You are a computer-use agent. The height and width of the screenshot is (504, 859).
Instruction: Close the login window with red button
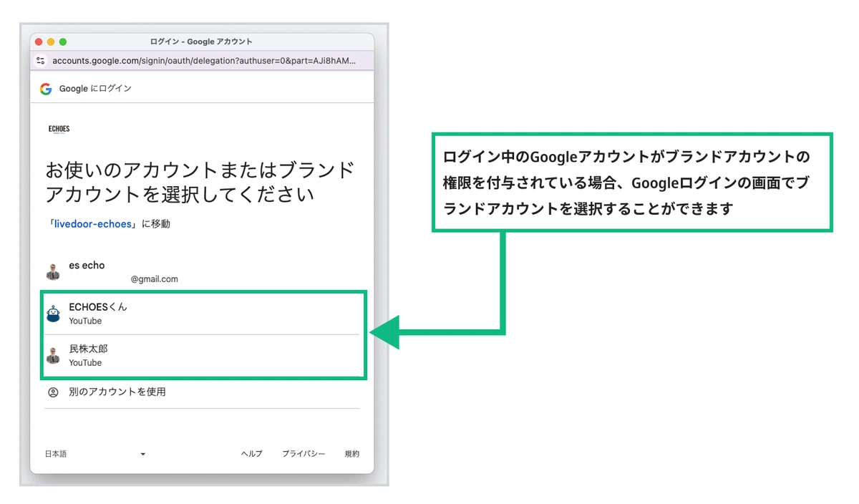coord(39,42)
